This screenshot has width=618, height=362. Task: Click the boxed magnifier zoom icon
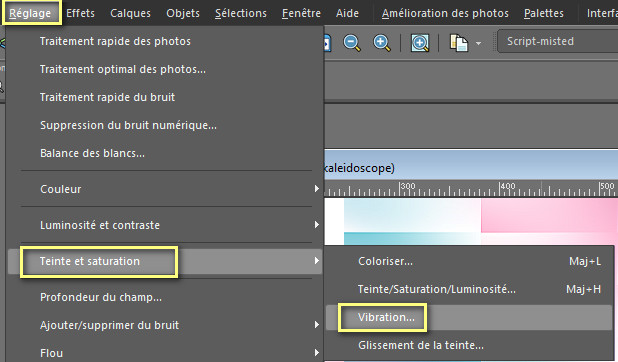pyautogui.click(x=420, y=42)
